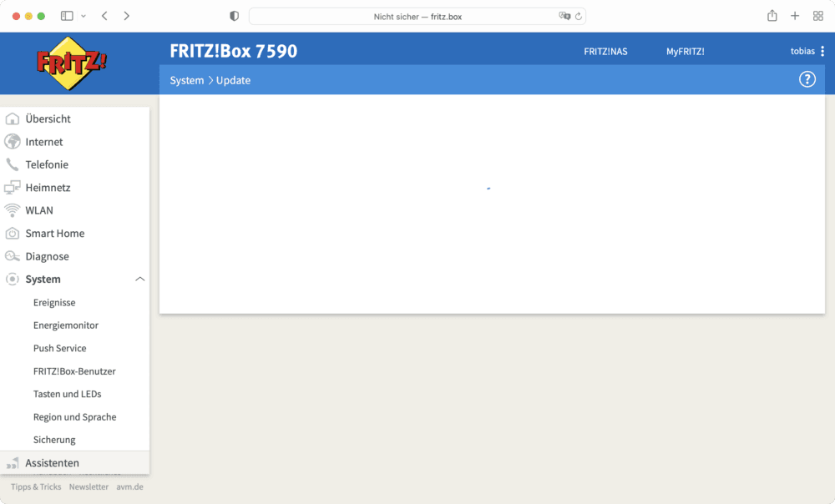Open the user menu three-dots icon
Viewport: 835px width, 504px height.
coord(822,51)
